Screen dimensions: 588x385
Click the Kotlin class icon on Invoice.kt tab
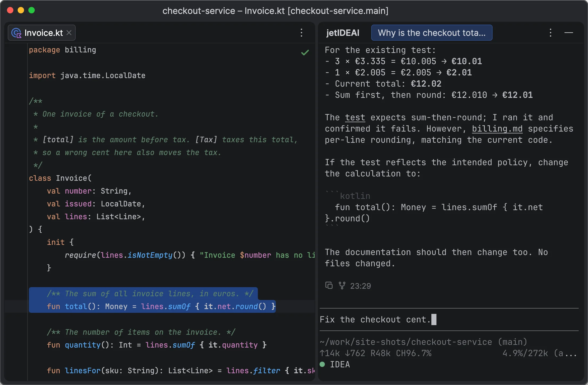tap(17, 33)
